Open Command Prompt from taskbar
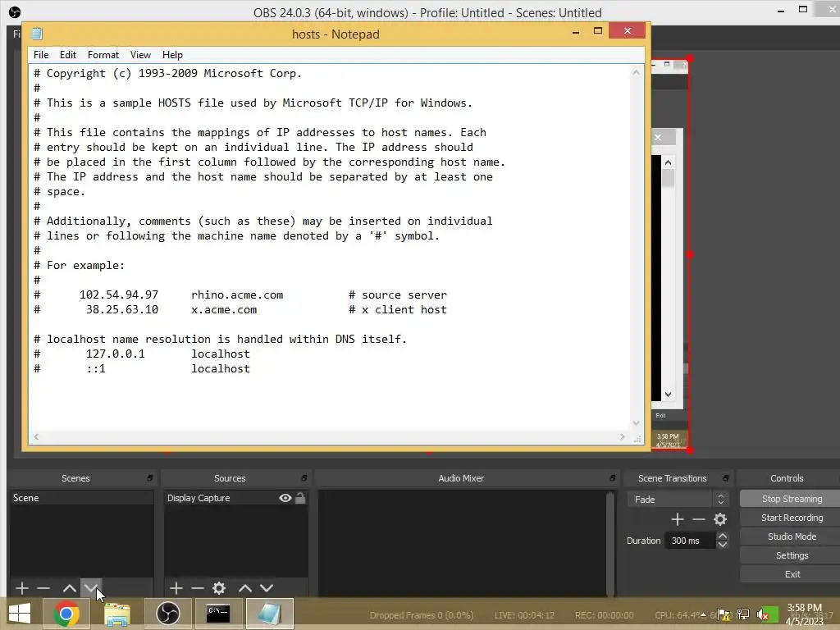 (x=218, y=614)
